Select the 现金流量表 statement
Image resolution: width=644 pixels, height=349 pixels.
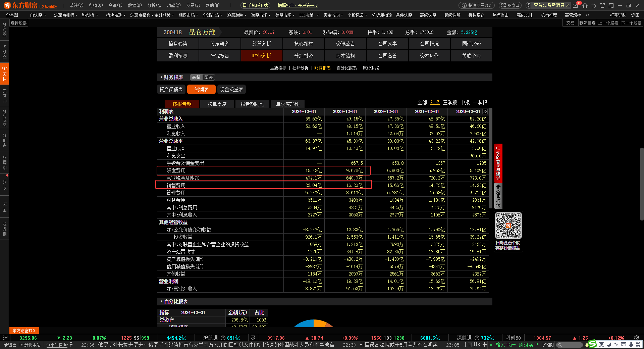(x=231, y=89)
